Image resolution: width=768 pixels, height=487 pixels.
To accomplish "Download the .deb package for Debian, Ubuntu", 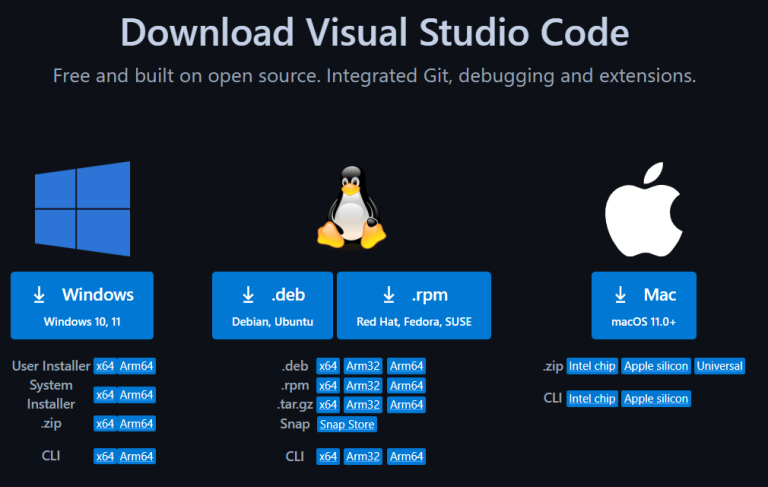I will tap(272, 305).
